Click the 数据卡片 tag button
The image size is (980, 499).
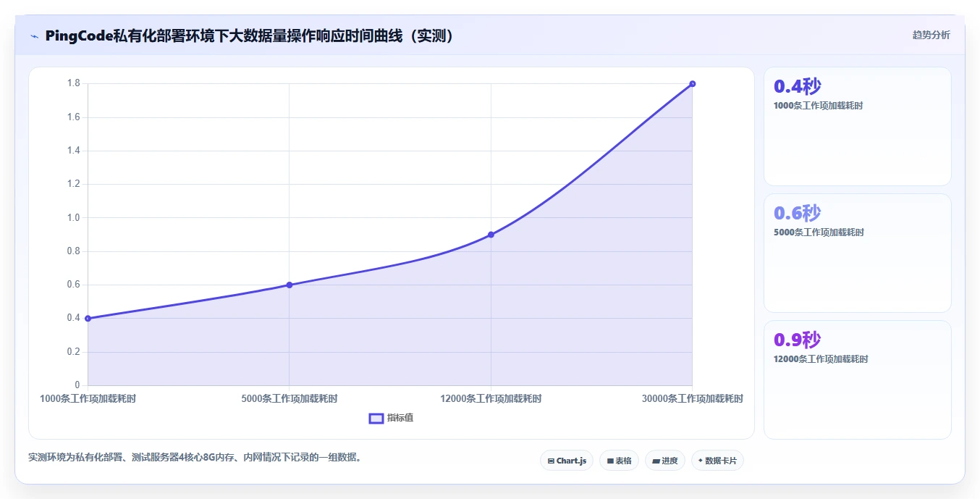(717, 461)
